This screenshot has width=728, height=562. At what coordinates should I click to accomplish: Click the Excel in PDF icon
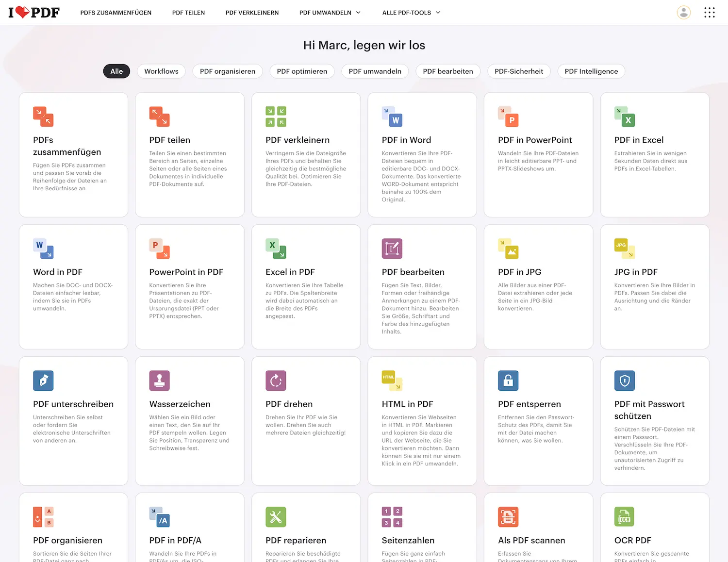pyautogui.click(x=276, y=248)
